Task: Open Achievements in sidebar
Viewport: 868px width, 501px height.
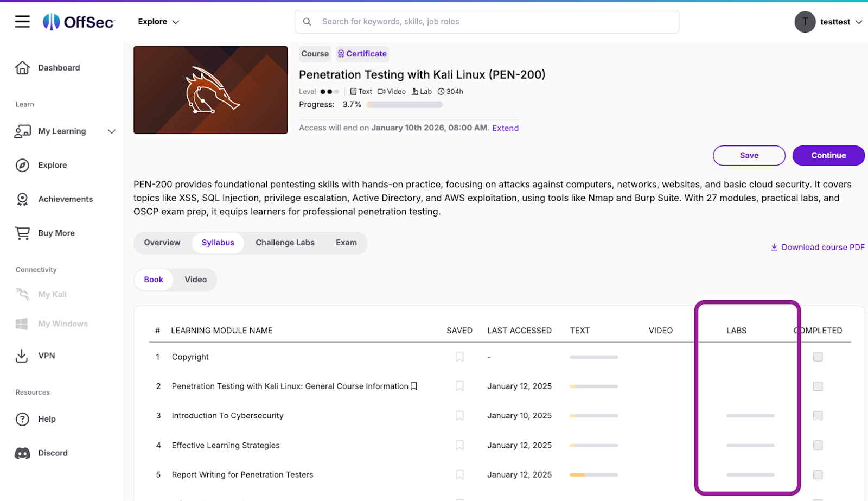Action: [x=66, y=199]
